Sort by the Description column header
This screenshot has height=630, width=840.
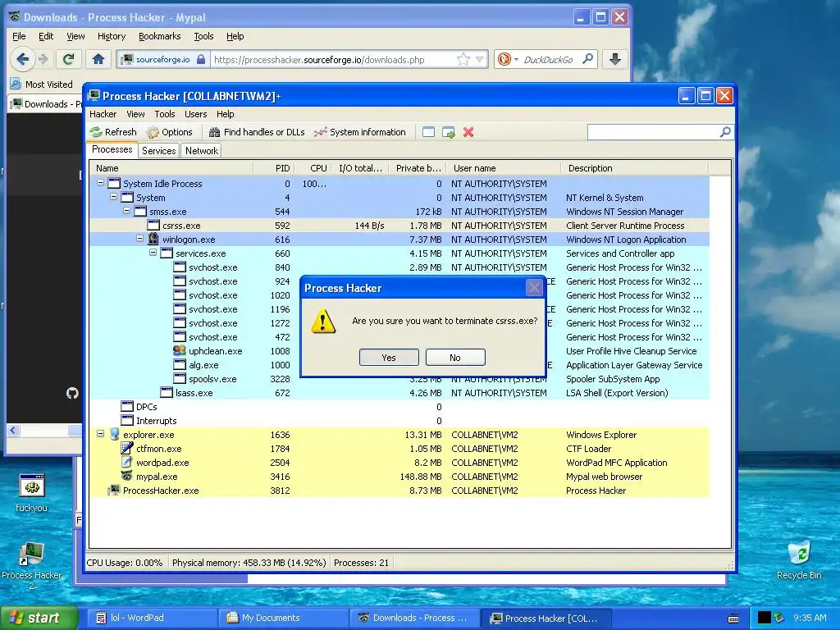[x=635, y=168]
